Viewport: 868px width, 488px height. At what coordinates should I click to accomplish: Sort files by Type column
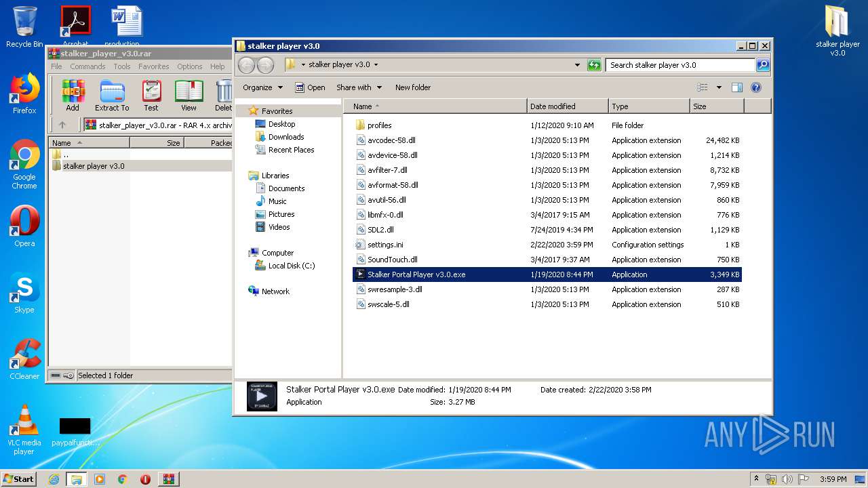(x=649, y=106)
